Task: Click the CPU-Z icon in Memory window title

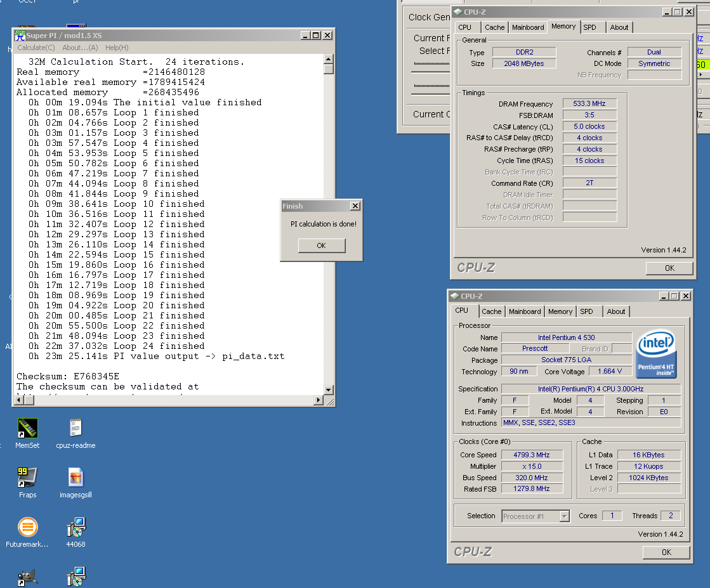Action: (x=458, y=12)
